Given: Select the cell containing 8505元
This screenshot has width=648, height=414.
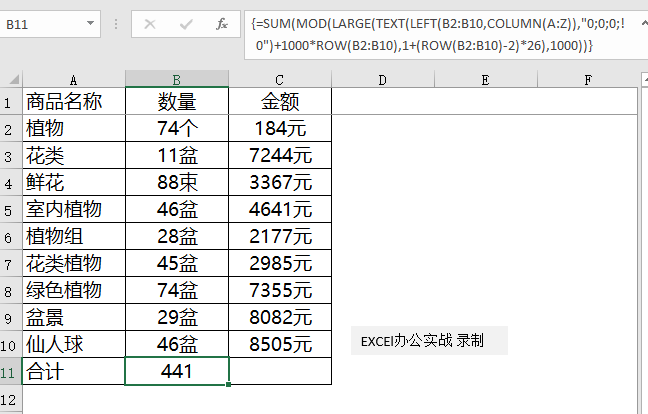Looking at the screenshot, I should 280,345.
